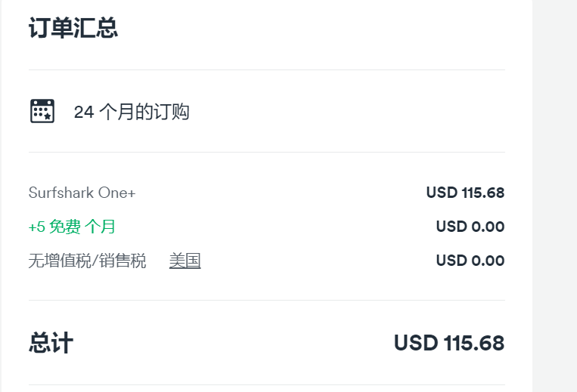The image size is (577, 392).
Task: Click the number 24 in the subscription length
Action: pos(83,113)
